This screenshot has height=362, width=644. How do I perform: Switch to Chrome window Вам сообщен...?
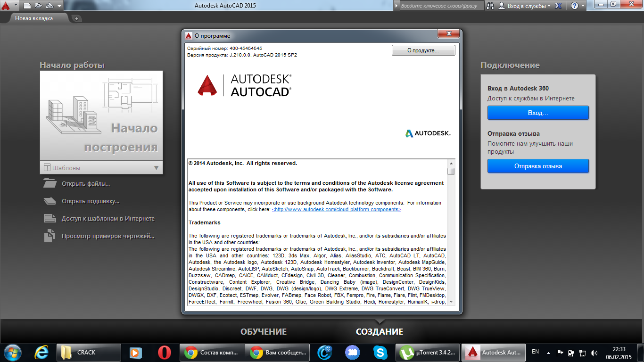click(278, 352)
